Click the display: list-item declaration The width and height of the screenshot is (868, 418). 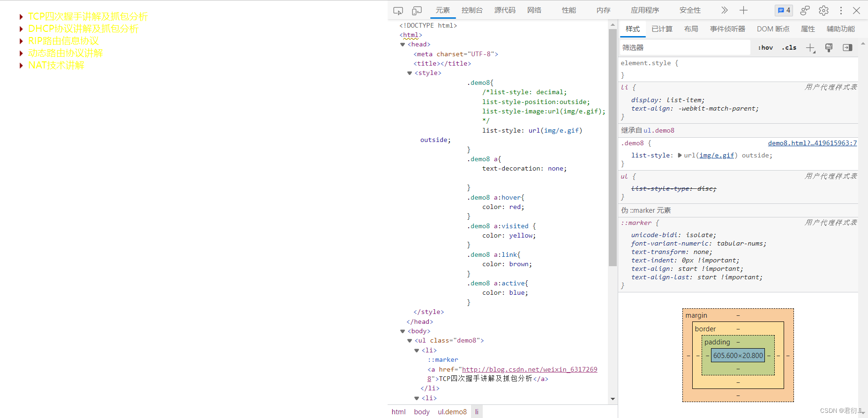click(x=667, y=100)
